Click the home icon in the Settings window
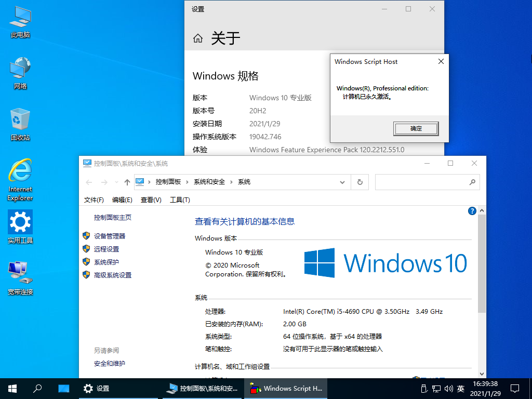The image size is (532, 399). 198,38
